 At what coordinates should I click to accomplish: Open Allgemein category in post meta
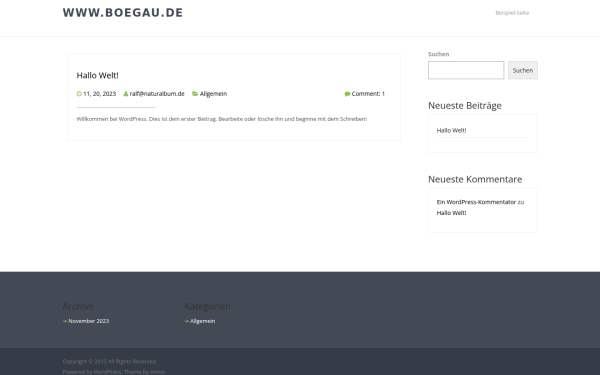coord(213,94)
